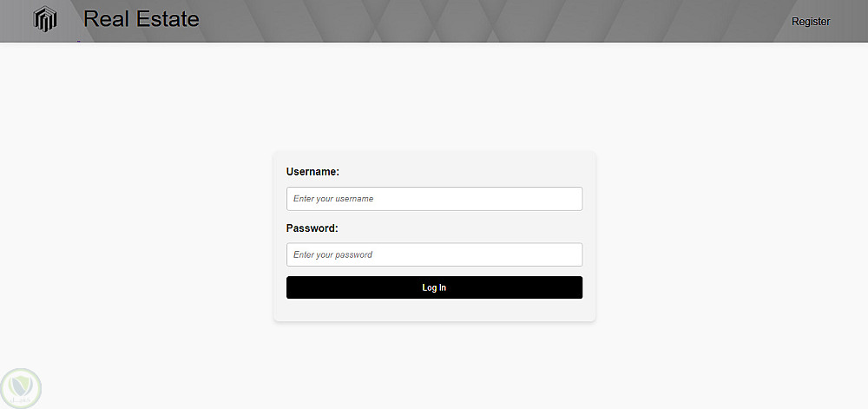
Task: Click the "Enter your username" placeholder text
Action: point(333,199)
